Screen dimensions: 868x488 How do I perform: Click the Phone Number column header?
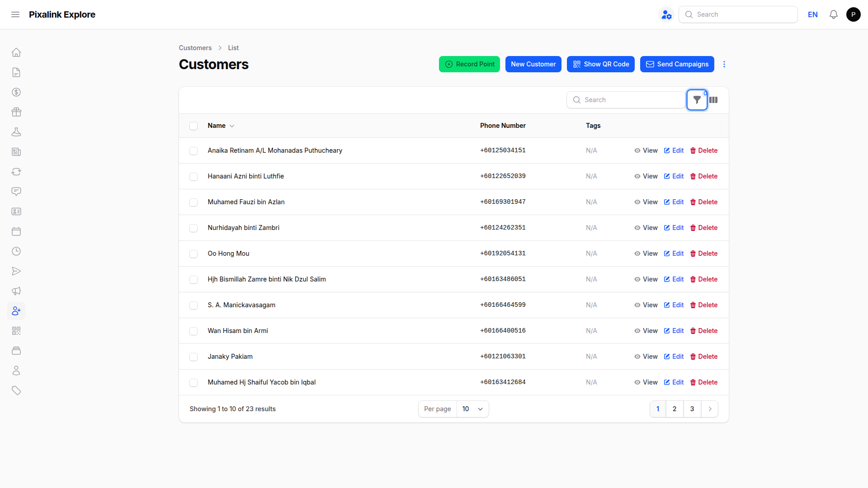503,126
